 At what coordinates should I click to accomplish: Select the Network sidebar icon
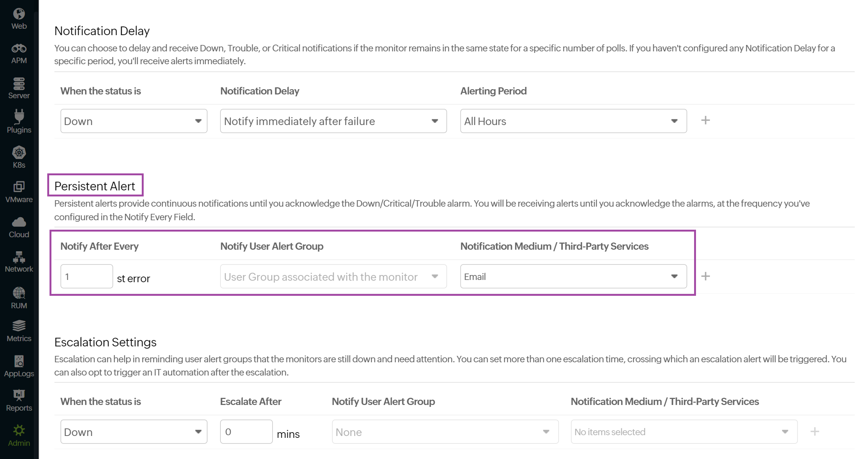[19, 261]
